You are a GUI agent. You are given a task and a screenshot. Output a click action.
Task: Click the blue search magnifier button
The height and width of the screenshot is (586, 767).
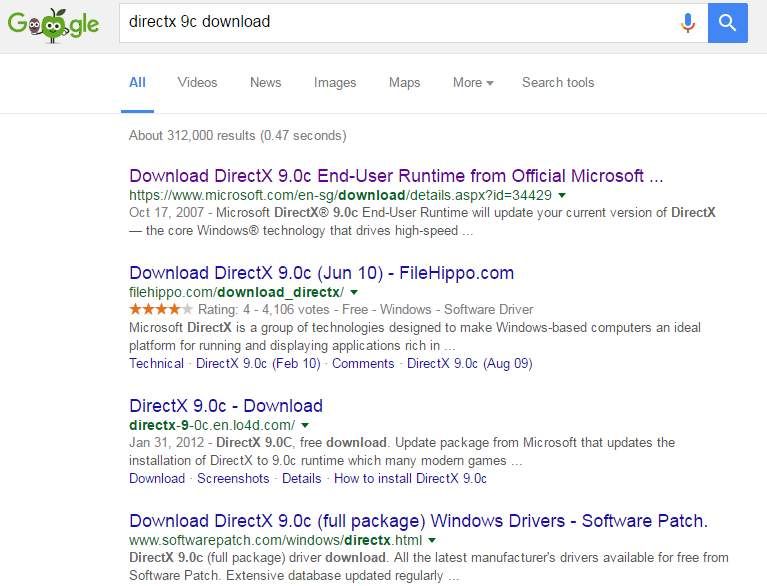pyautogui.click(x=727, y=22)
